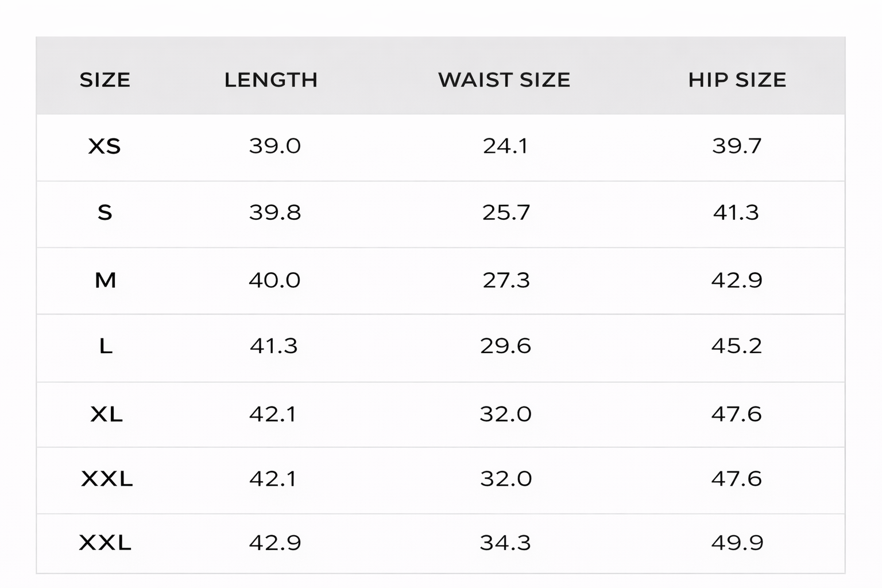The height and width of the screenshot is (588, 882).
Task: Click the XL size row label
Action: pos(106,414)
